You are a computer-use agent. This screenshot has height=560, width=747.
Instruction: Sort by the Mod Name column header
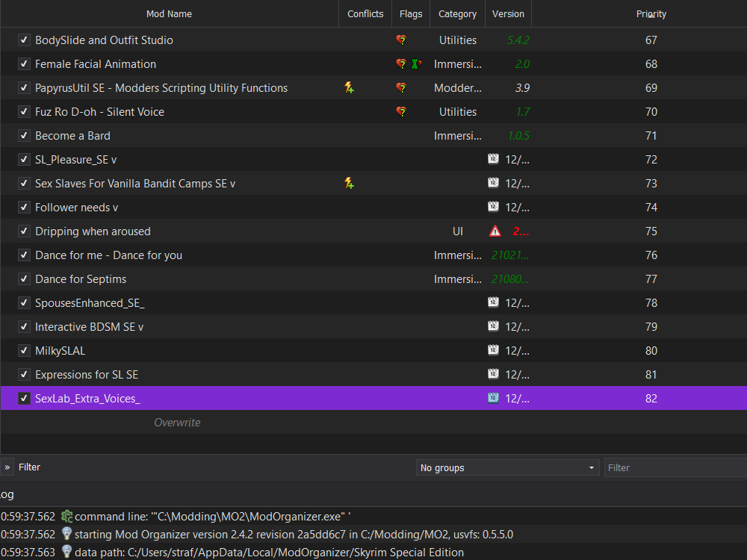[x=169, y=13]
